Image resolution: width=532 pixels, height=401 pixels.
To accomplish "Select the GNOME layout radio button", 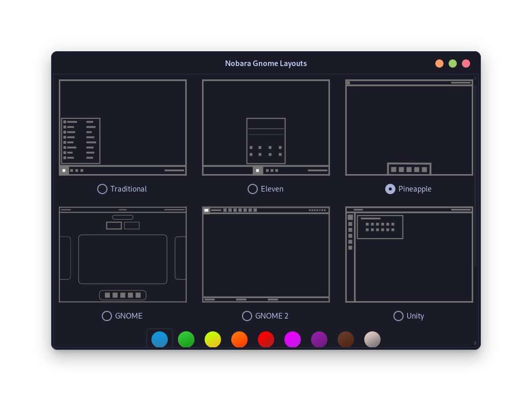I will [107, 316].
